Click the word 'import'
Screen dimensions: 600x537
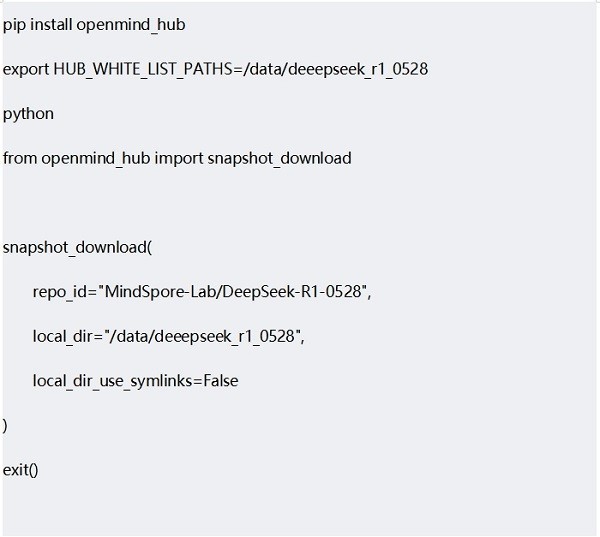(179, 159)
